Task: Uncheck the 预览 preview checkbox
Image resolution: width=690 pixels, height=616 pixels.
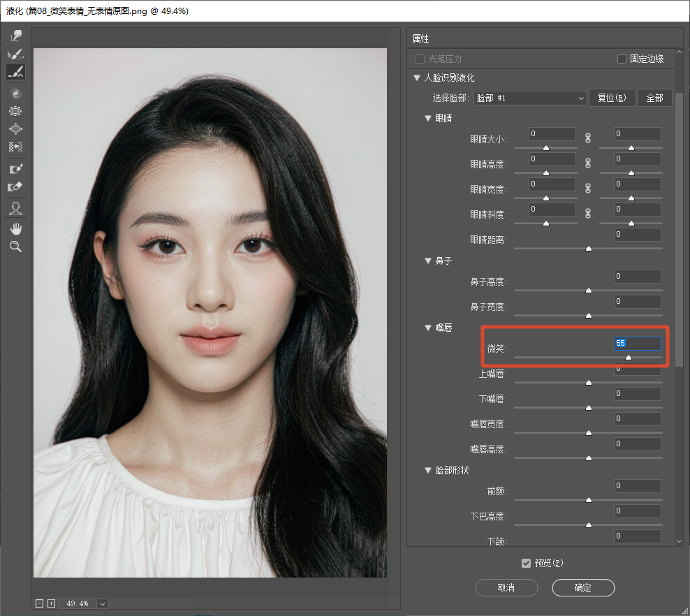Action: pyautogui.click(x=526, y=563)
